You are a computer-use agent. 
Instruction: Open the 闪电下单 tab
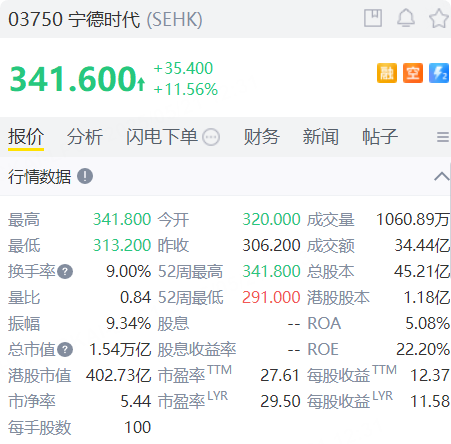(x=162, y=137)
